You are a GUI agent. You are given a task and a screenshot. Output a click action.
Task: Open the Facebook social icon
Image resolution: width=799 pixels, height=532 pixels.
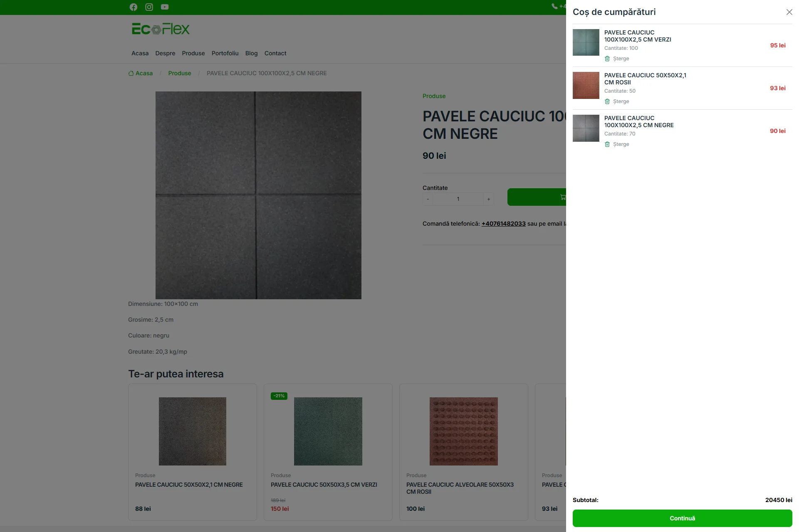[x=133, y=7]
